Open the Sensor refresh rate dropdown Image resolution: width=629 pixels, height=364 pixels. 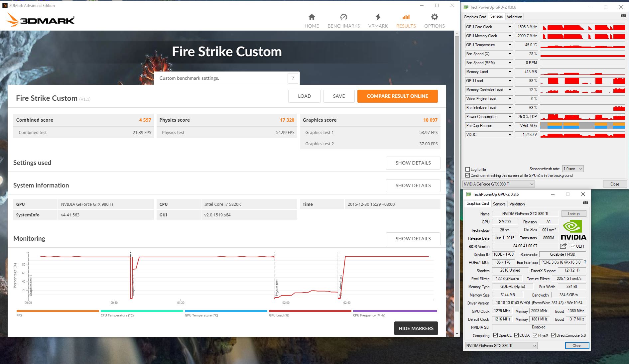[x=573, y=169]
